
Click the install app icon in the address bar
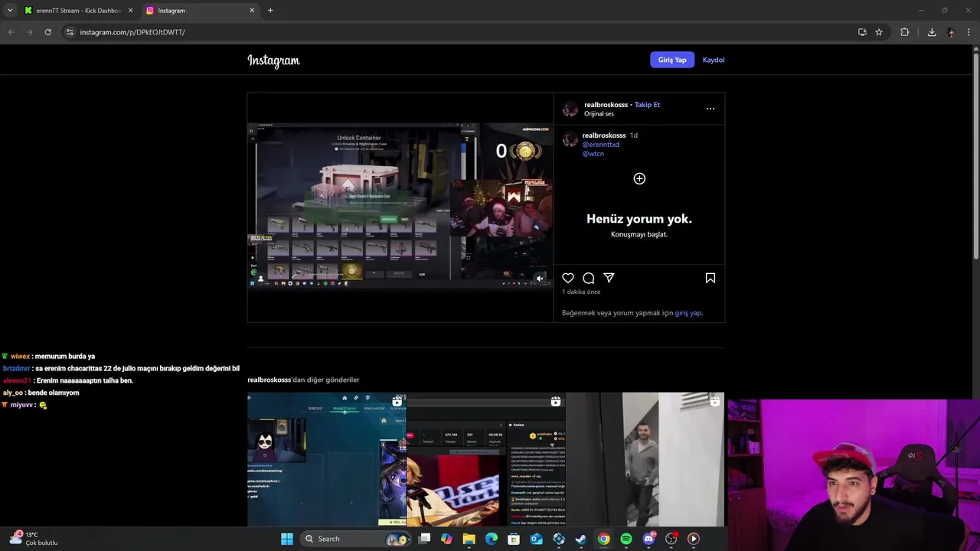tap(862, 32)
